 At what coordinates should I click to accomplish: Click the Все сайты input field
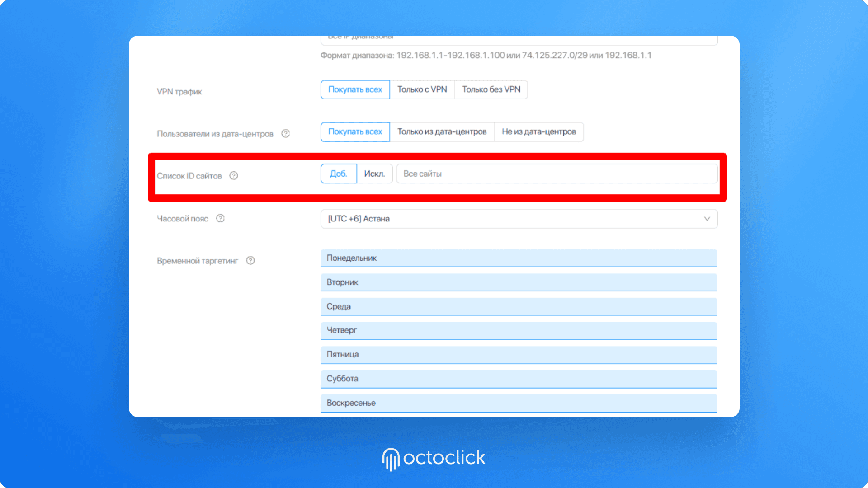[x=557, y=174]
